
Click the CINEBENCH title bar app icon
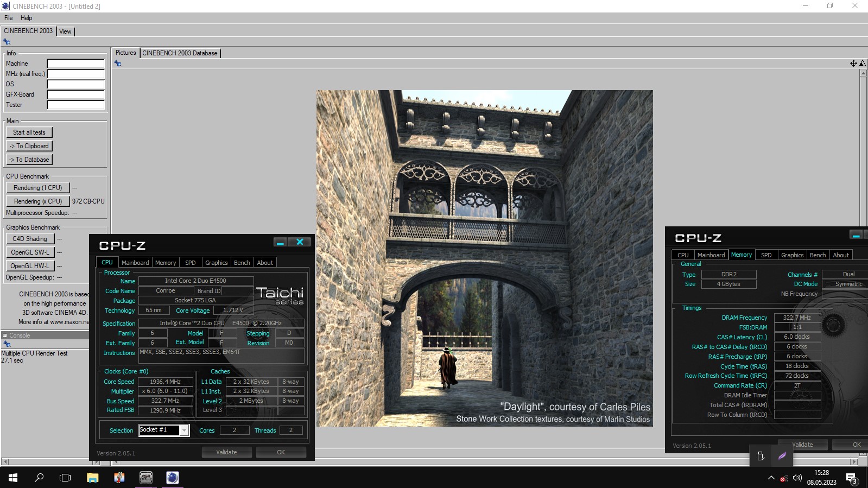point(5,6)
